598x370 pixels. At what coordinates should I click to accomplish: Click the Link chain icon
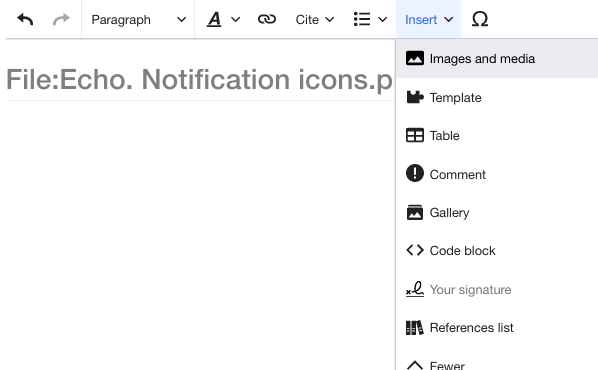click(x=267, y=19)
